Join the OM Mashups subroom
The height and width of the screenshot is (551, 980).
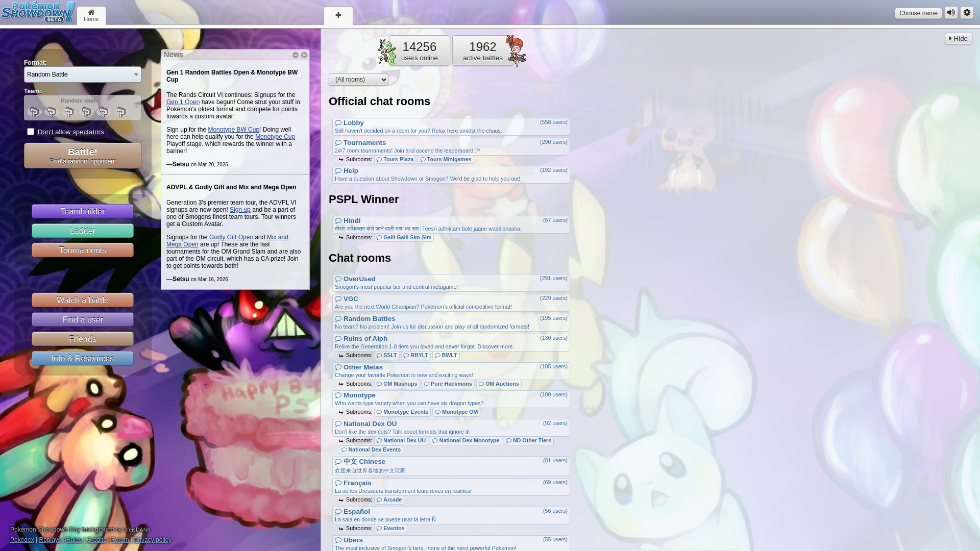(x=397, y=384)
